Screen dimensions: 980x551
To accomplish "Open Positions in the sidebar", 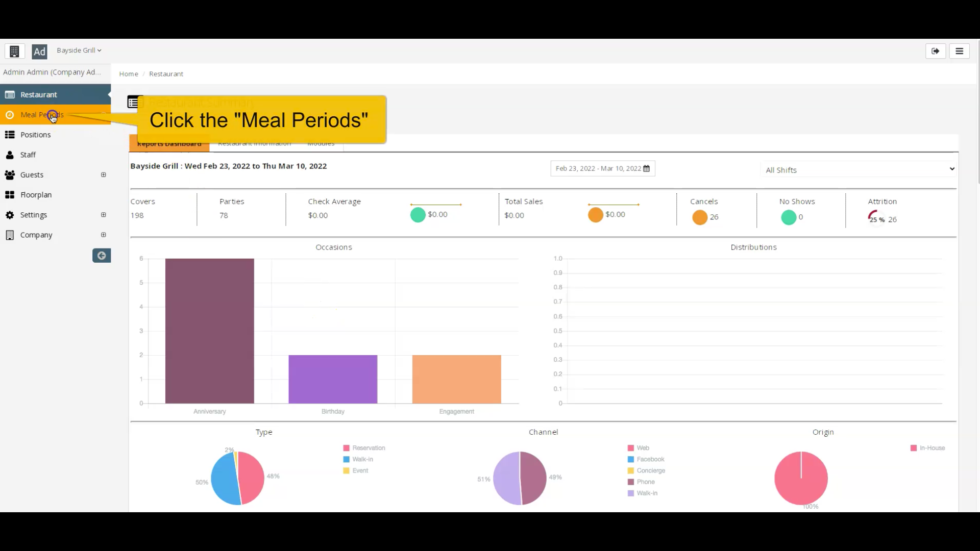I will [55, 135].
